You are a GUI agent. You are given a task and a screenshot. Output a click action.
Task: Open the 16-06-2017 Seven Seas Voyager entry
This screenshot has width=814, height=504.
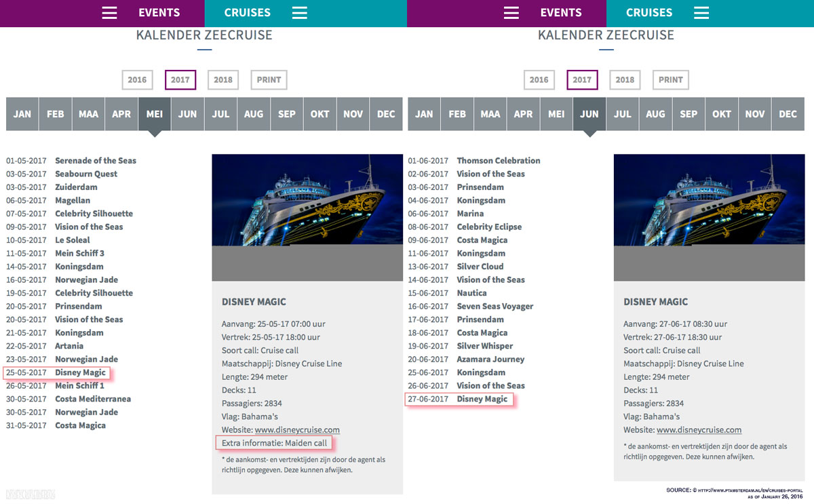pyautogui.click(x=471, y=306)
